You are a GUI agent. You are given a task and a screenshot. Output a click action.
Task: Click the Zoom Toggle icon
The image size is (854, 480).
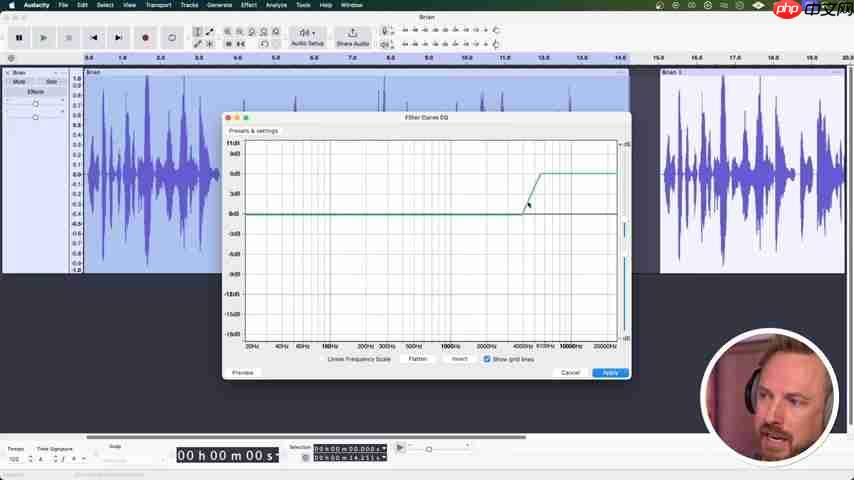click(276, 32)
